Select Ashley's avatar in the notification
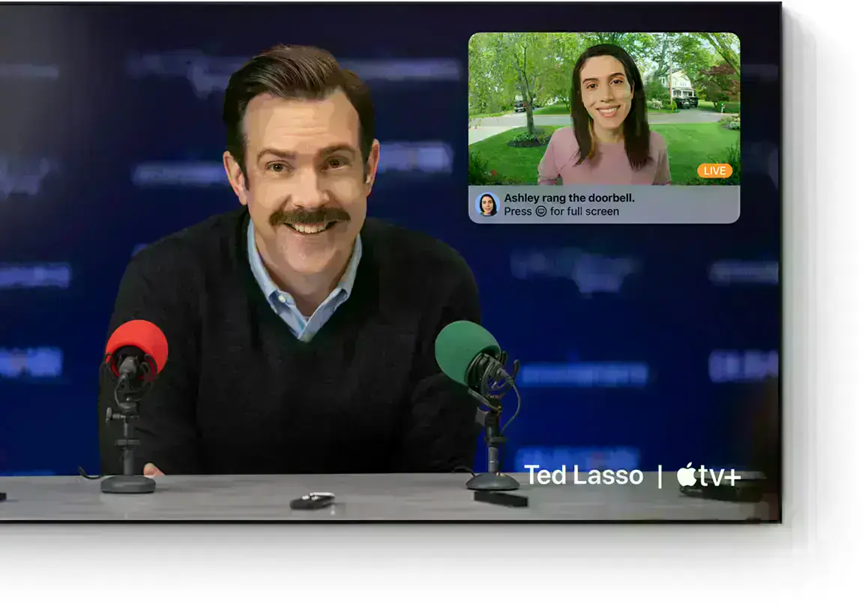 click(x=487, y=205)
